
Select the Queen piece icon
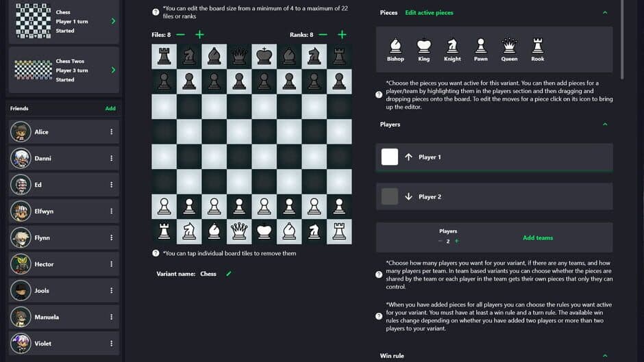509,46
